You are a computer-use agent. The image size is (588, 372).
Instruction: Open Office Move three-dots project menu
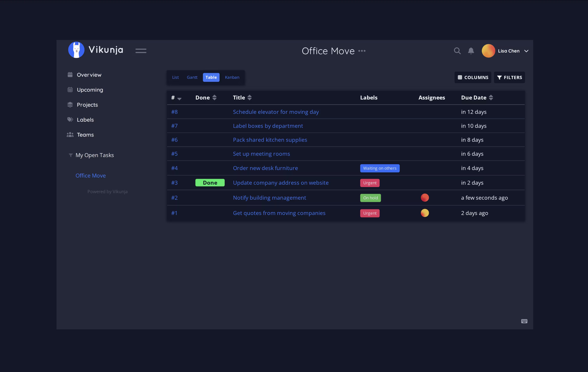(x=362, y=51)
